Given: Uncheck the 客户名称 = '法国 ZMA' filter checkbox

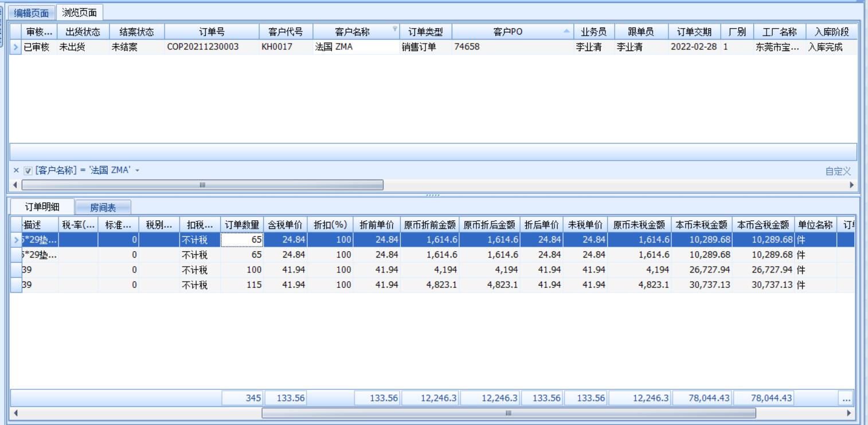Looking at the screenshot, I should point(28,171).
